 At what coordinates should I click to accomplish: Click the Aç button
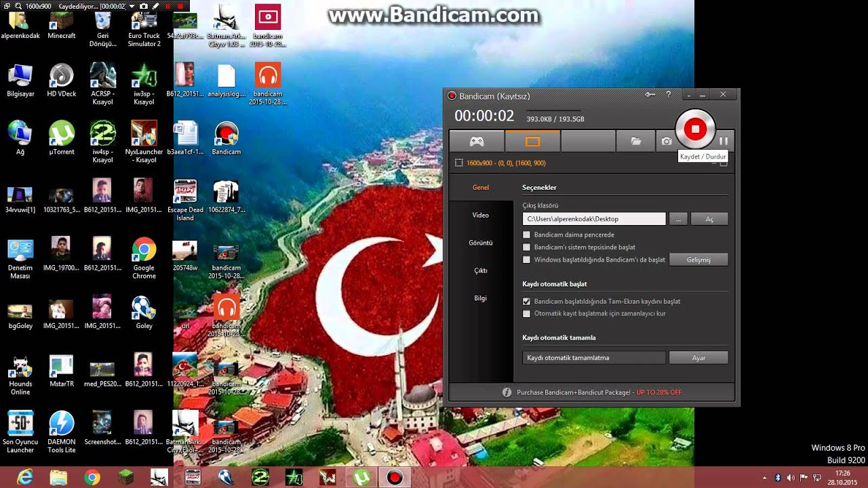coord(709,219)
